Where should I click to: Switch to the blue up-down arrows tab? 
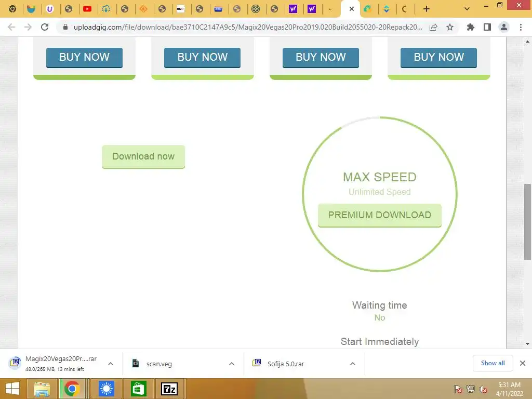tap(386, 9)
